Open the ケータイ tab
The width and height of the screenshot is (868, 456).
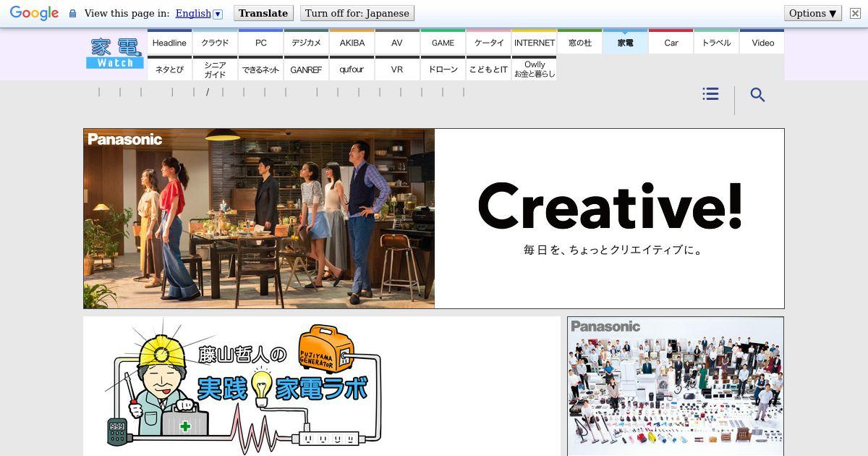click(488, 42)
